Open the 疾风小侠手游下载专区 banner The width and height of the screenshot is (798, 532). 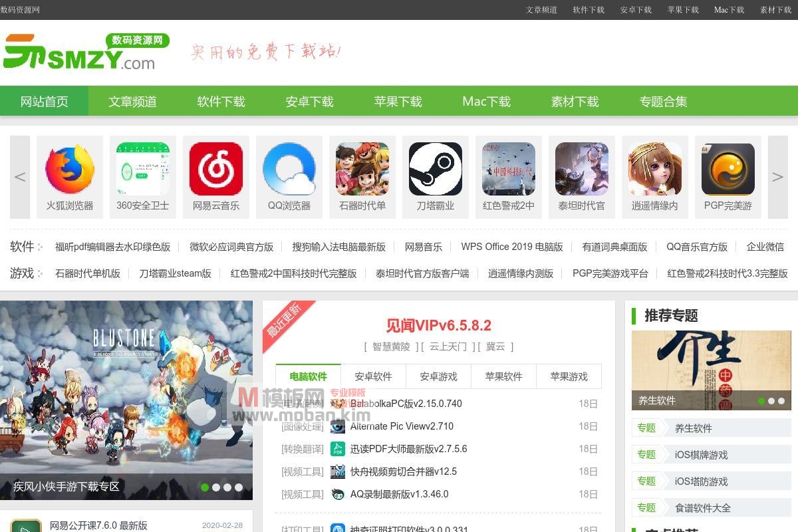click(126, 400)
